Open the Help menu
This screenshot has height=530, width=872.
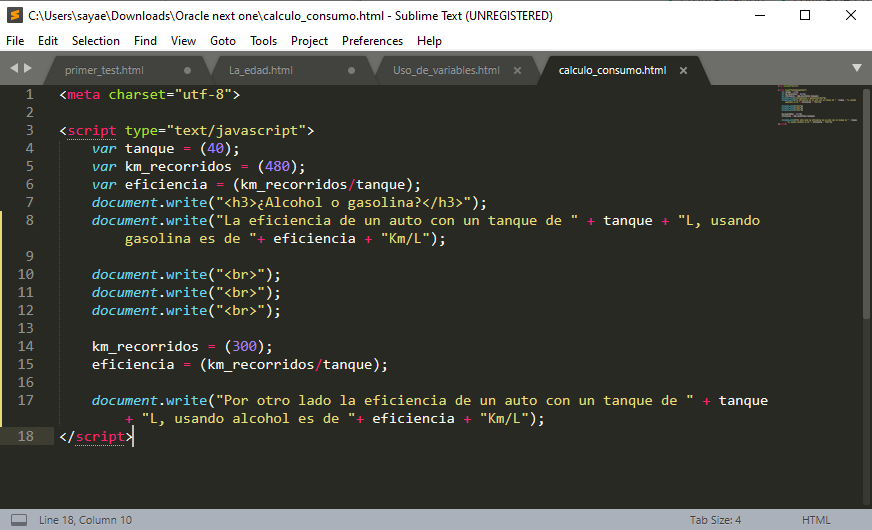tap(429, 41)
